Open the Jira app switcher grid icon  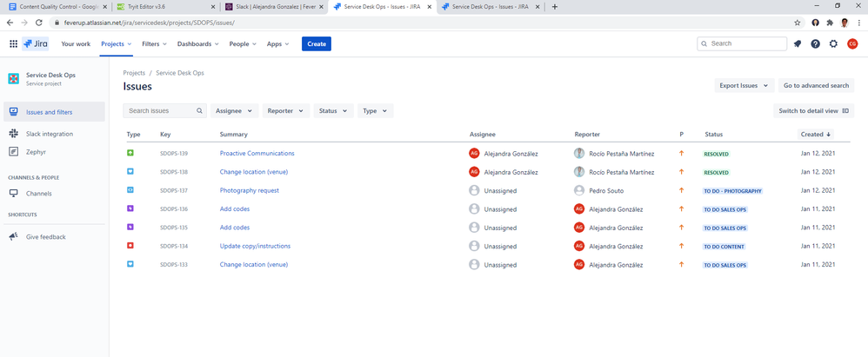coord(13,43)
